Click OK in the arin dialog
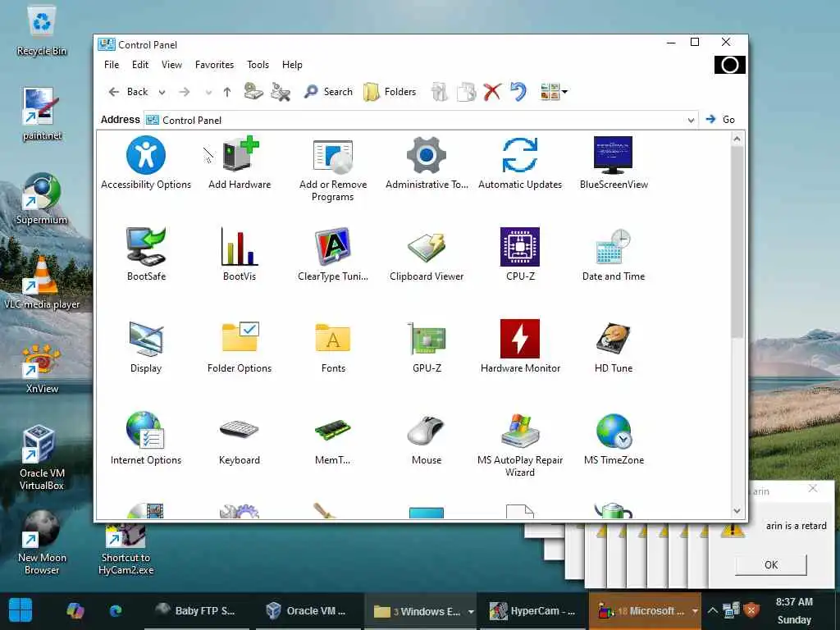Viewport: 840px width, 630px height. pyautogui.click(x=771, y=564)
